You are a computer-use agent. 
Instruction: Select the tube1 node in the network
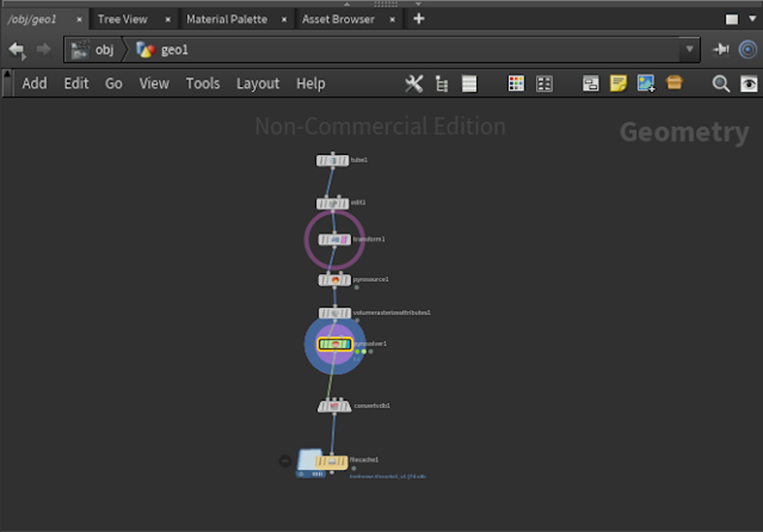(x=332, y=159)
